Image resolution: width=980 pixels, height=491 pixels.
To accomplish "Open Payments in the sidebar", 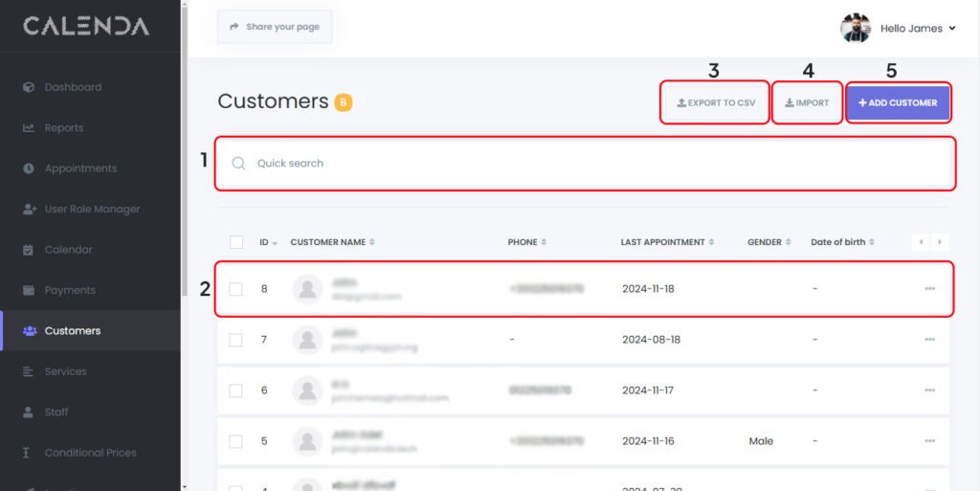I will 70,290.
